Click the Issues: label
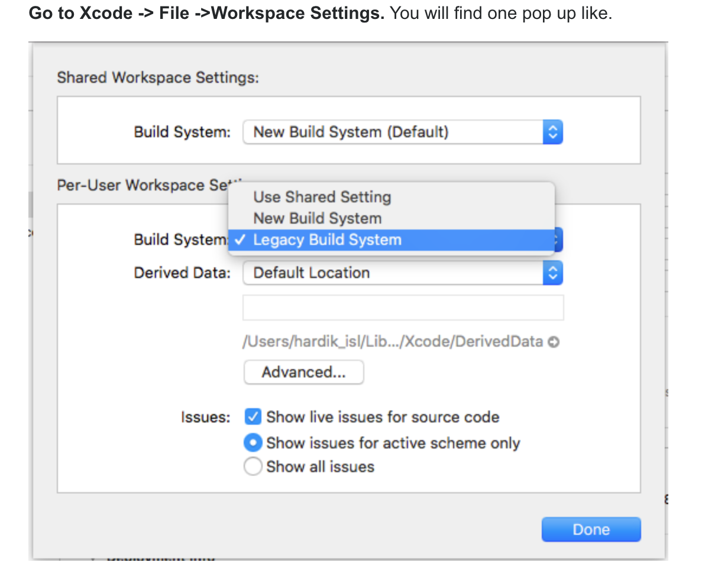 tap(205, 417)
